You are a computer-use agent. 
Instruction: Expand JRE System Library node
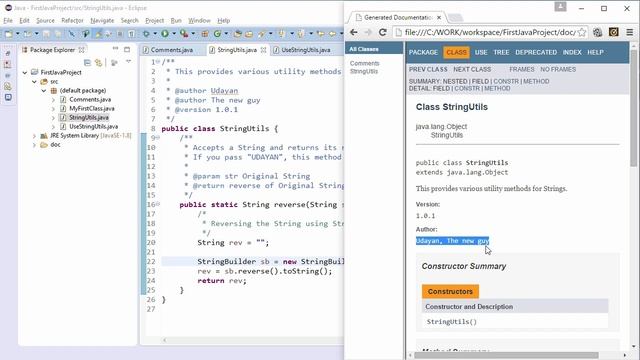pyautogui.click(x=34, y=136)
